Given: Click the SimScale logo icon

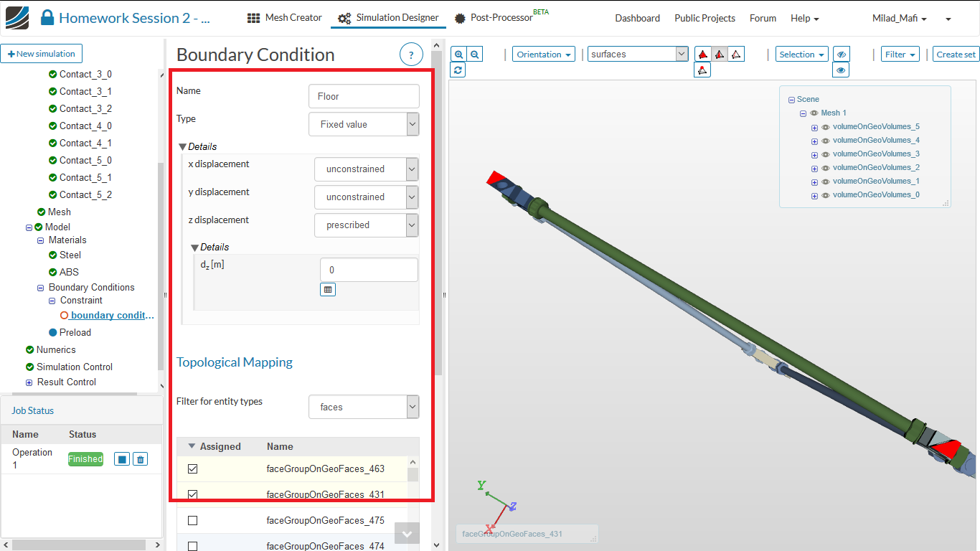Looking at the screenshot, I should click(17, 17).
